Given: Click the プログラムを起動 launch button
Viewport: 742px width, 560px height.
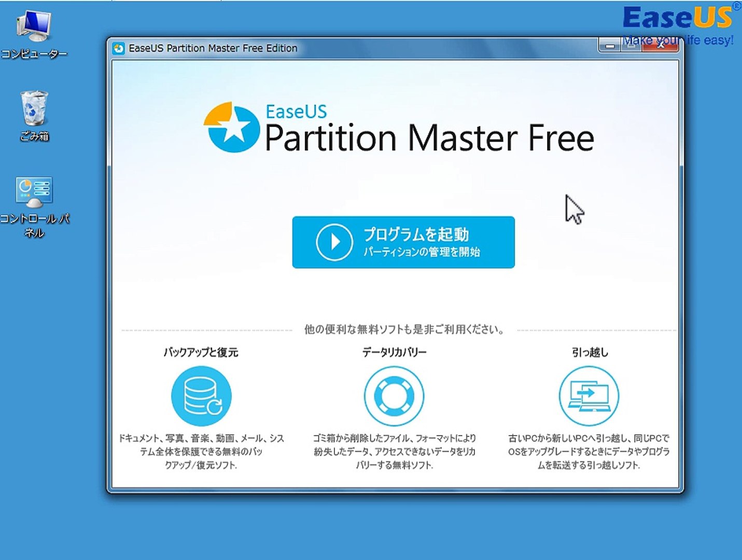Looking at the screenshot, I should (x=403, y=242).
